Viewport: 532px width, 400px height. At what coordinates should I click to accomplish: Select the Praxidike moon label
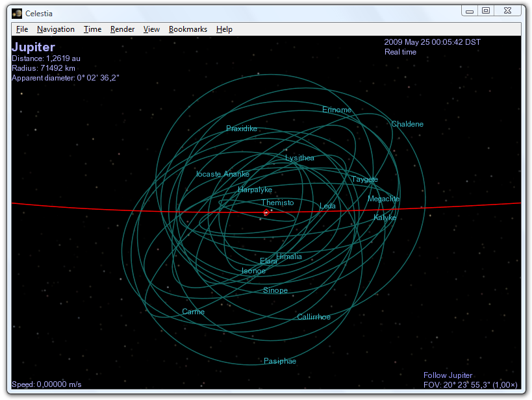(x=242, y=128)
